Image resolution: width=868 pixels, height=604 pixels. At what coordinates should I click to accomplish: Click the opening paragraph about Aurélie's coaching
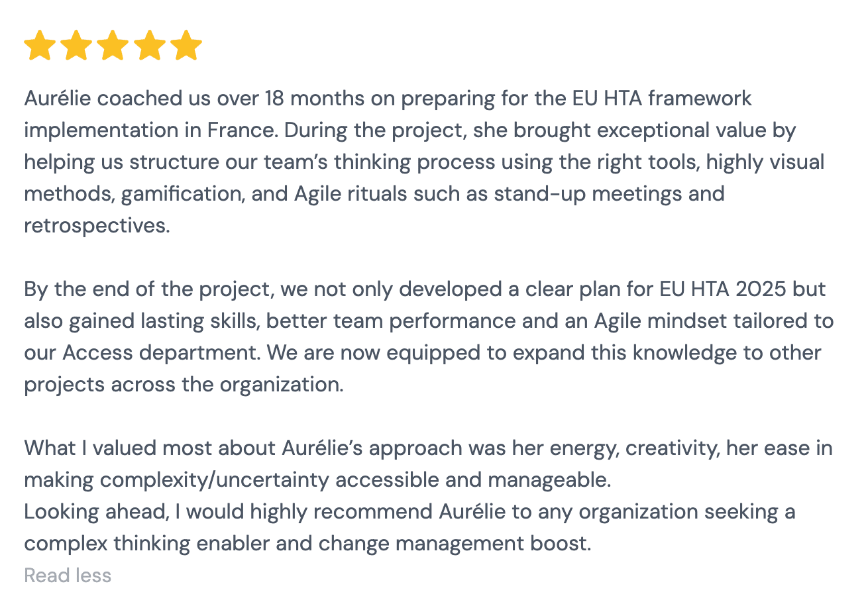point(424,162)
